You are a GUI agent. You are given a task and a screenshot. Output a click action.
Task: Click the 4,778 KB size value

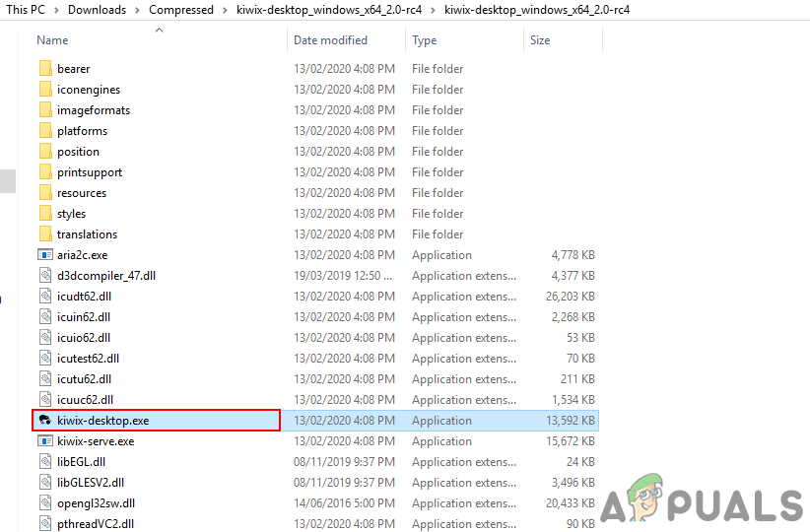coord(573,254)
